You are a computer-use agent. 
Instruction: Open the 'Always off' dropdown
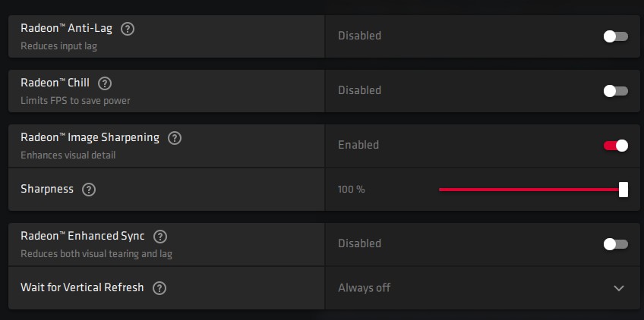365,288
